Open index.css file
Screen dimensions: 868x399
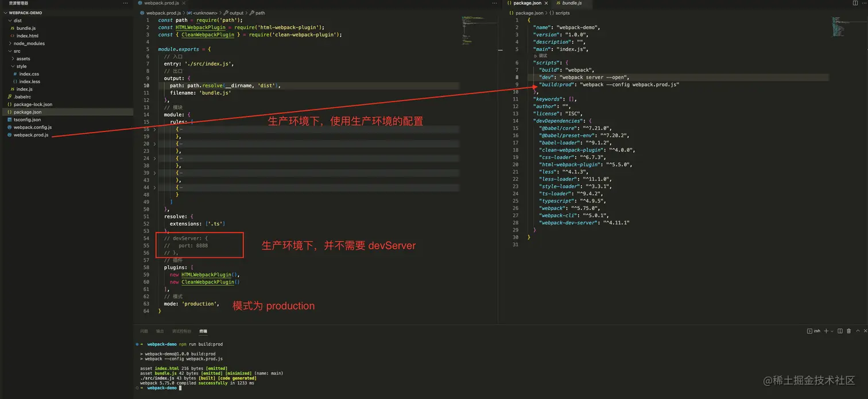tap(29, 74)
